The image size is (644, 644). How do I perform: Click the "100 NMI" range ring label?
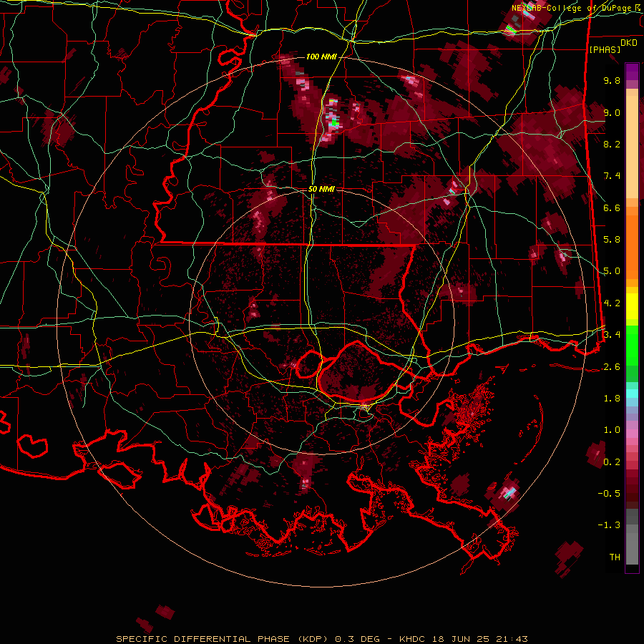(321, 57)
